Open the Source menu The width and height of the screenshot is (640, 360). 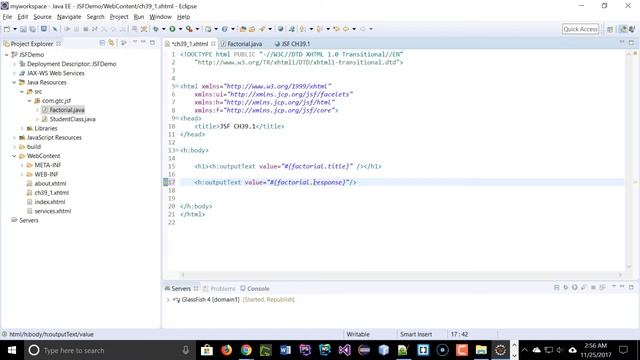[x=42, y=17]
